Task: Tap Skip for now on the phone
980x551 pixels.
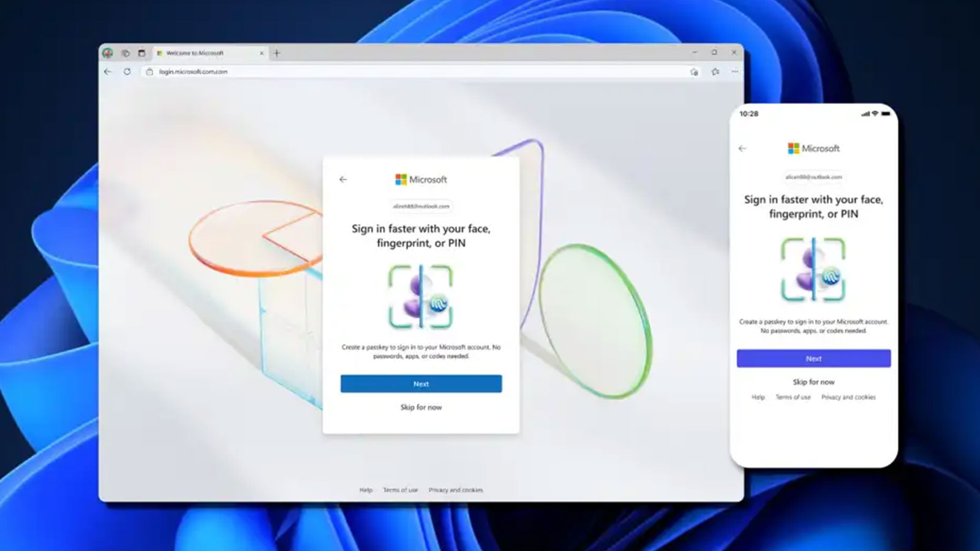Action: 814,382
